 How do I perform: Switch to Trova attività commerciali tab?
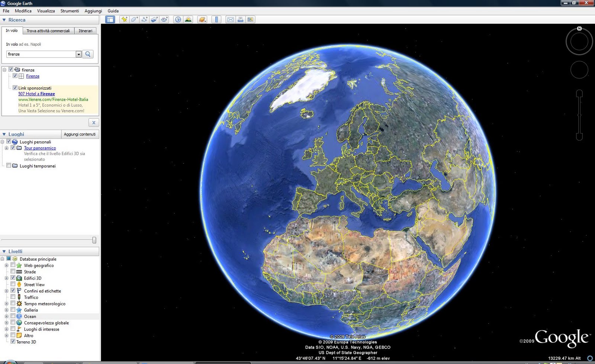pyautogui.click(x=48, y=31)
